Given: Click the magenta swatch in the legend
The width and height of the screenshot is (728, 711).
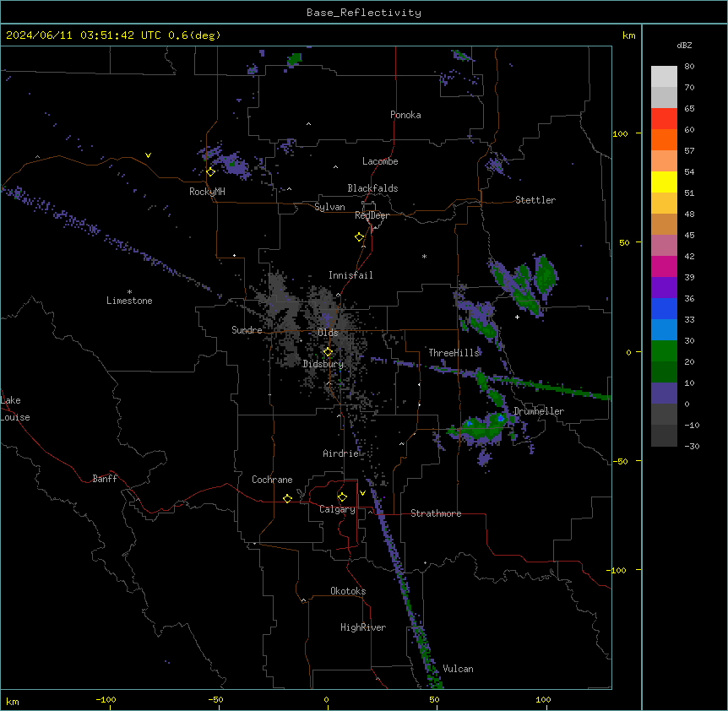Looking at the screenshot, I should (x=664, y=266).
